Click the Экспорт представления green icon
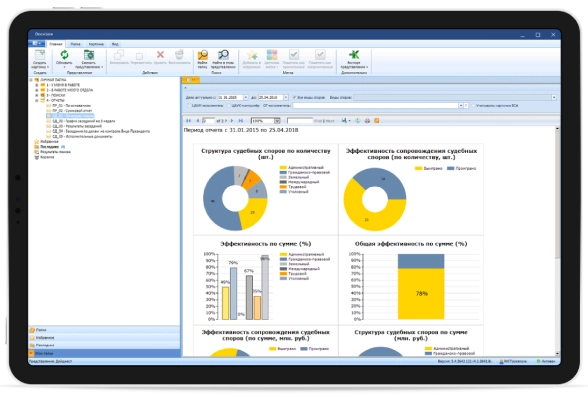Image resolution: width=588 pixels, height=397 pixels. pos(354,55)
